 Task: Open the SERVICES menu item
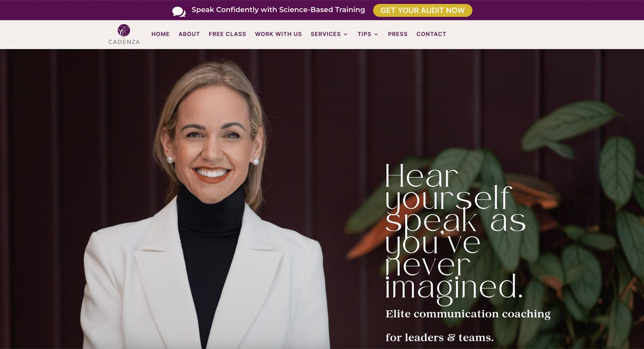pyautogui.click(x=326, y=34)
